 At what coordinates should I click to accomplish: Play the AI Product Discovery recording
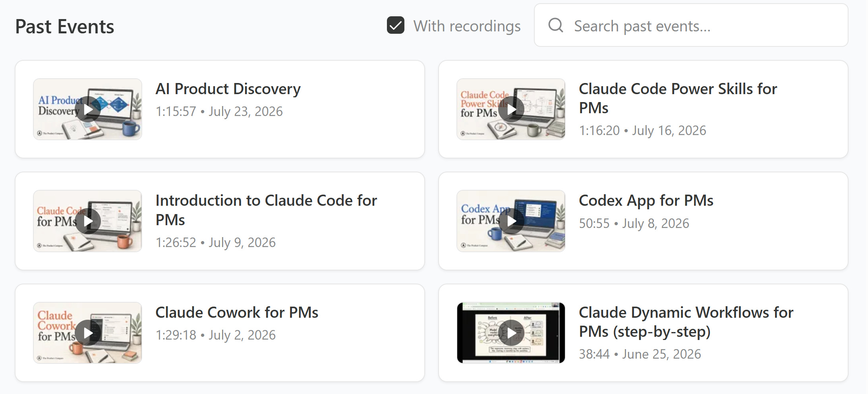click(x=88, y=109)
